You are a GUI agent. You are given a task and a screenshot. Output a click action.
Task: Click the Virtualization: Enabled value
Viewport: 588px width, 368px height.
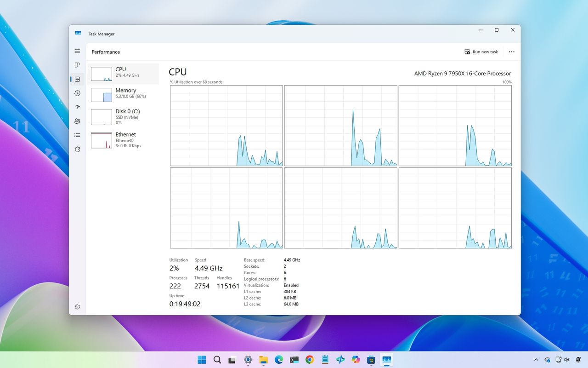(291, 285)
